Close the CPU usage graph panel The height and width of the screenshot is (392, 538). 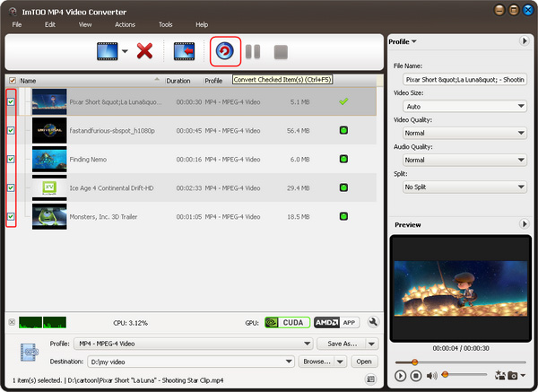point(12,322)
